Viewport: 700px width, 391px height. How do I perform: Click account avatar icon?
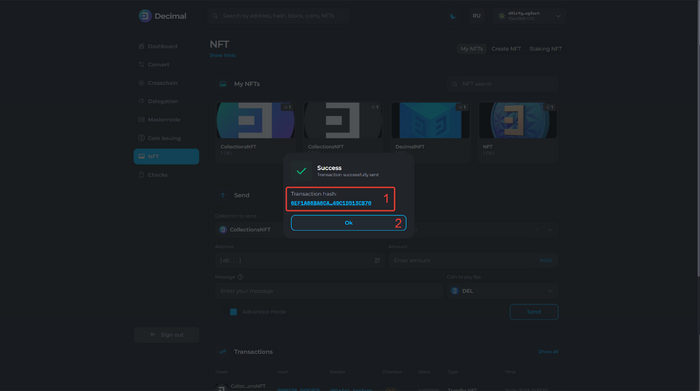501,16
